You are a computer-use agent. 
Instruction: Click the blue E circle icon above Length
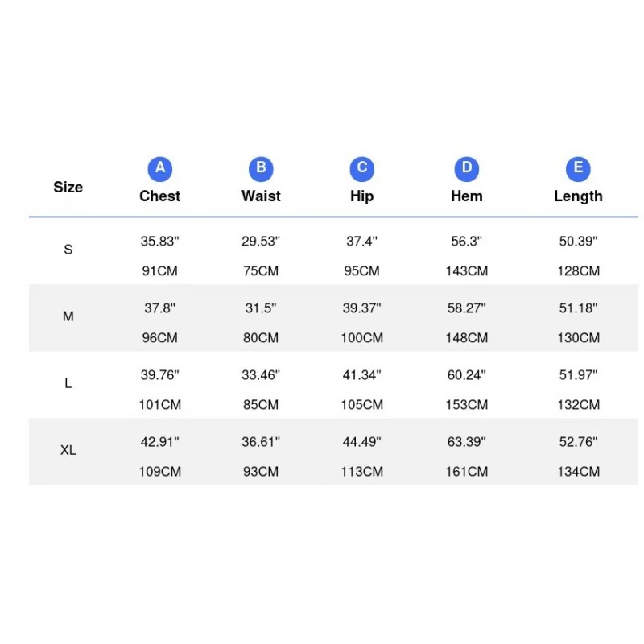[578, 169]
